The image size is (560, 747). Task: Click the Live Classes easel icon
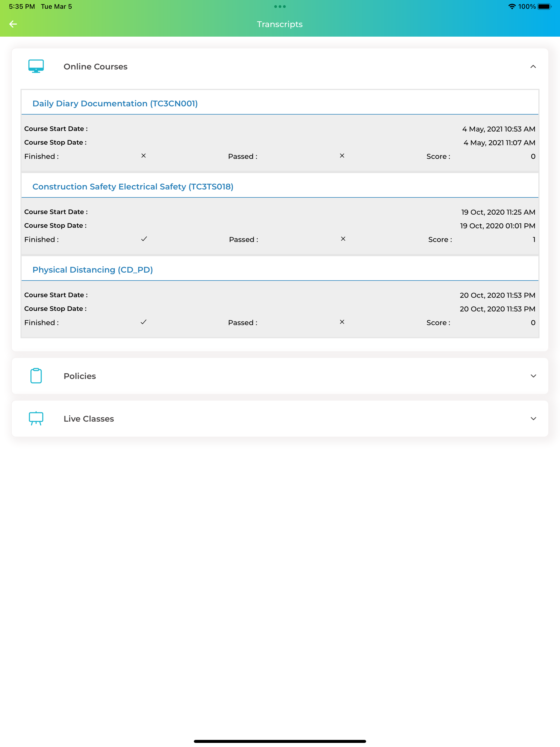click(x=36, y=418)
